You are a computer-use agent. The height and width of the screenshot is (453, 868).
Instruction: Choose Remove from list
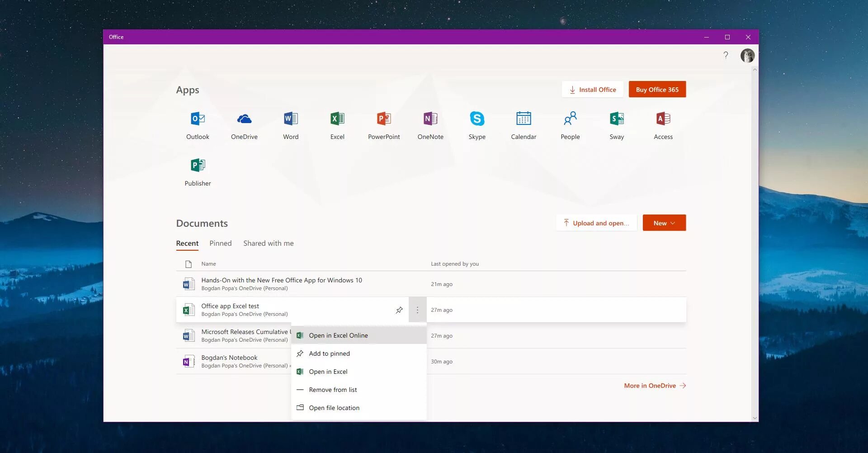pyautogui.click(x=359, y=390)
